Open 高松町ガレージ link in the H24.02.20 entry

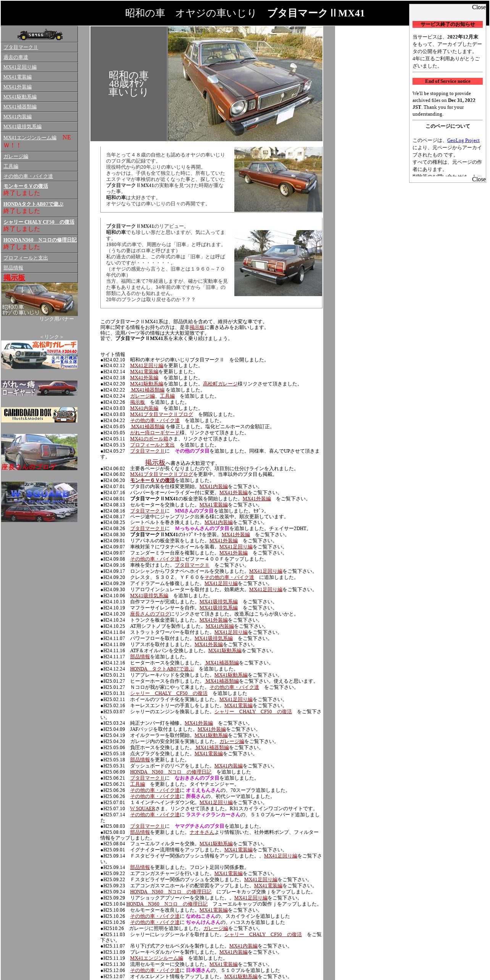click(x=220, y=384)
